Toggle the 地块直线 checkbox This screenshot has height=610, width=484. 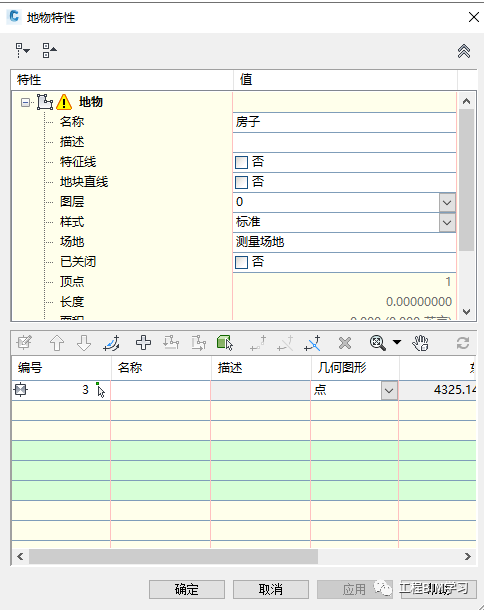coord(241,182)
